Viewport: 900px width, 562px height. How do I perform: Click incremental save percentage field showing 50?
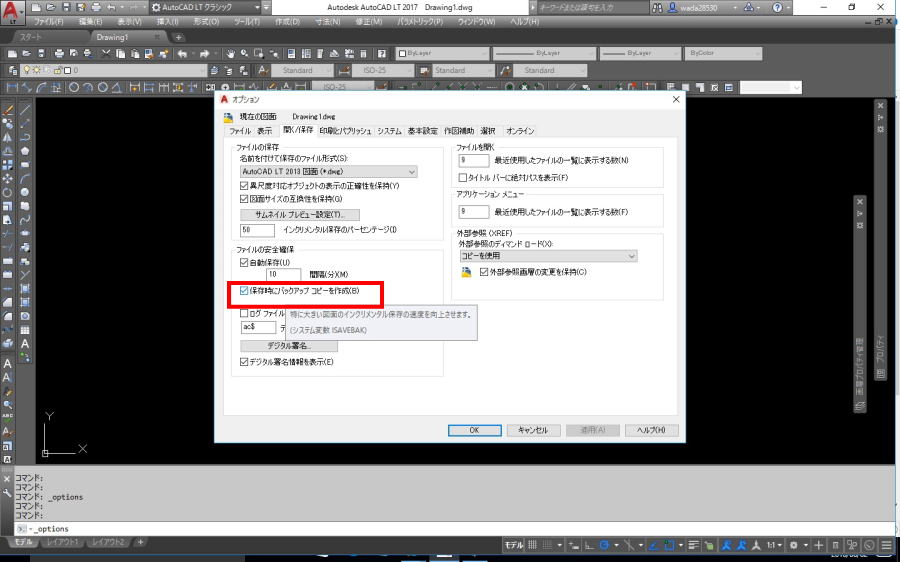(x=257, y=230)
